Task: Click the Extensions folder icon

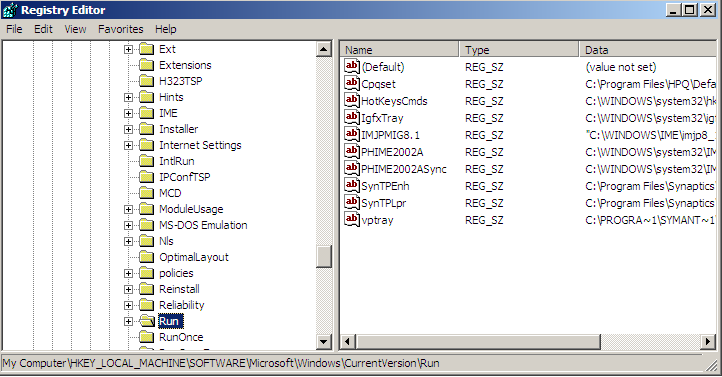Action: tap(146, 65)
